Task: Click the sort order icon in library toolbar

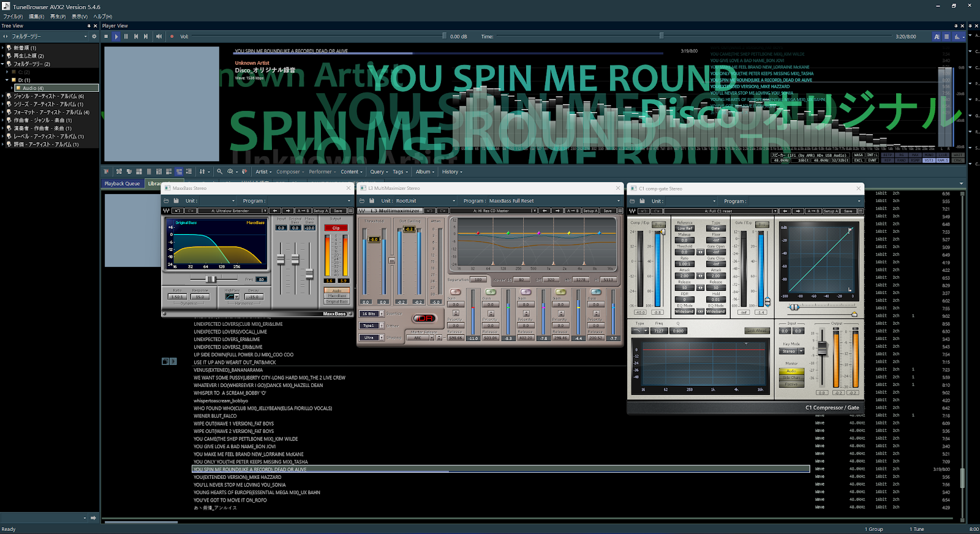Action: [202, 172]
